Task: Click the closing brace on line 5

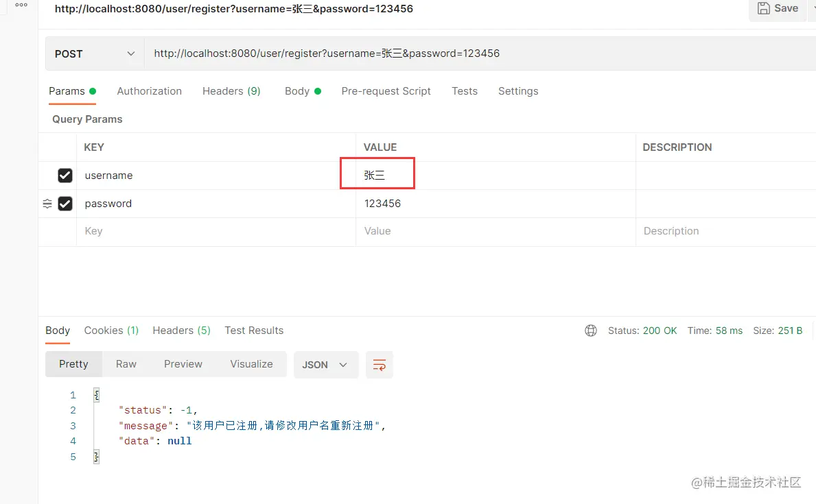Action: (x=96, y=457)
